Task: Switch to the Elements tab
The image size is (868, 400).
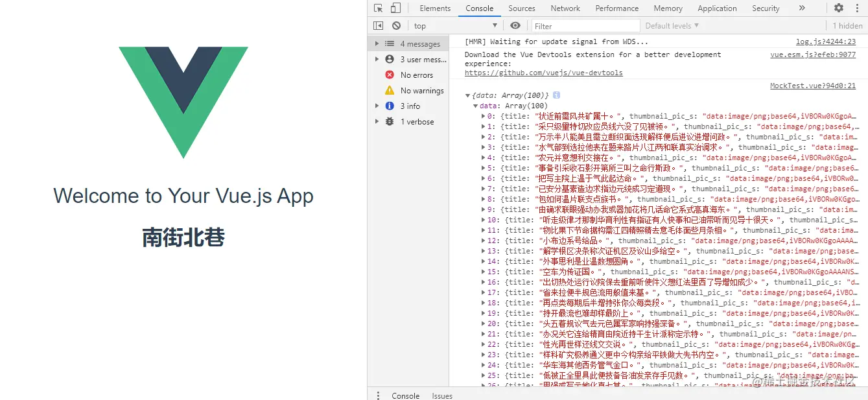Action: 435,8
